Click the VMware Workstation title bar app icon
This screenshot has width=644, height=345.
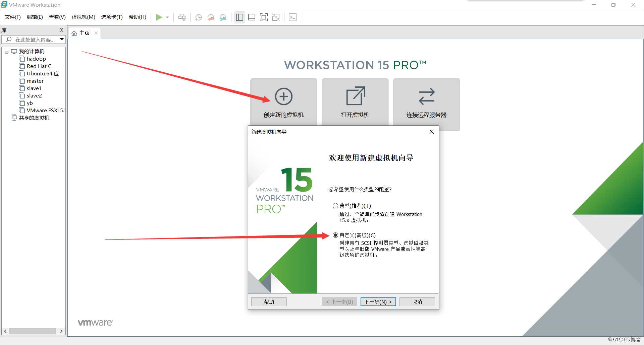pos(4,5)
